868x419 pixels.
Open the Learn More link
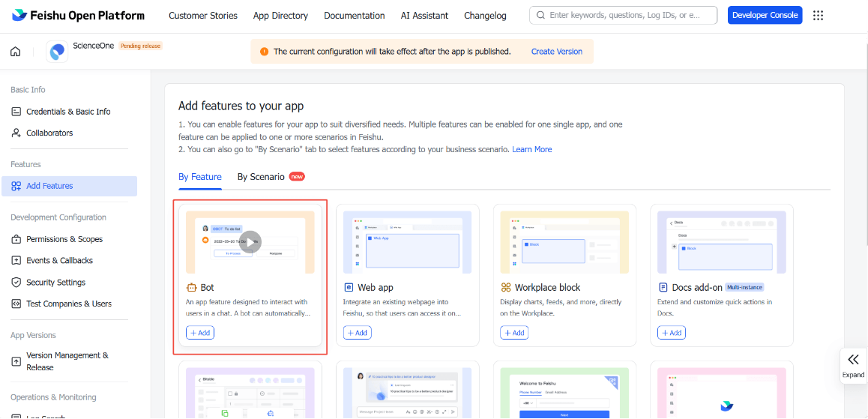[x=532, y=149]
